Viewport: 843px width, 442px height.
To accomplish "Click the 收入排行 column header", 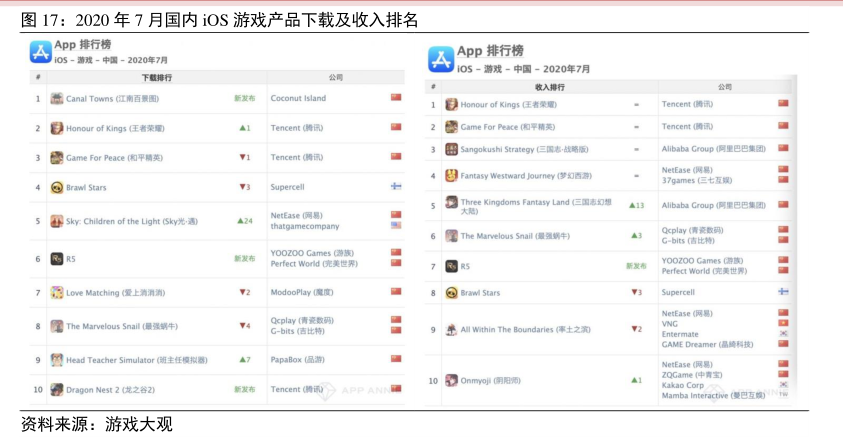I will tap(550, 87).
